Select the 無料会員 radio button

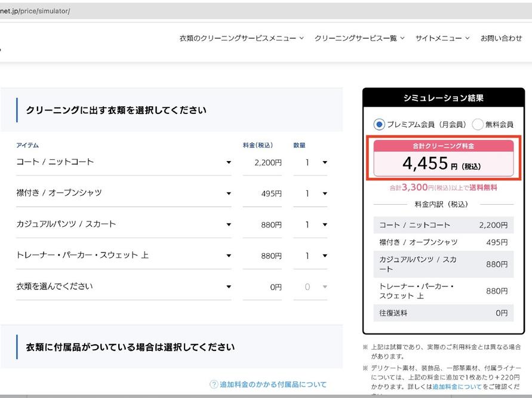478,125
